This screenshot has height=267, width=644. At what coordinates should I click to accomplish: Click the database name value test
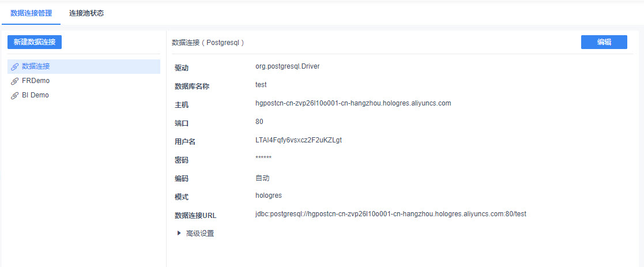click(x=261, y=85)
